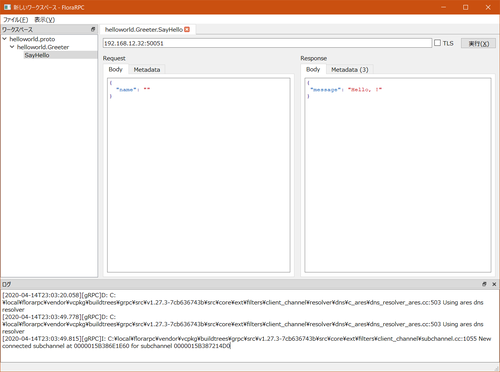Open the ファイル(F) menu

(x=16, y=20)
